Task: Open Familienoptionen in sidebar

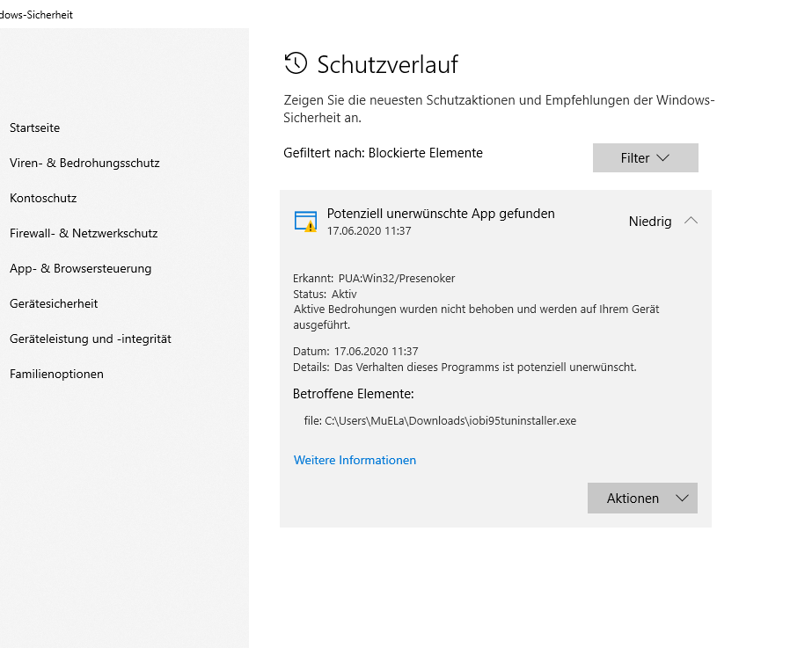Action: click(x=56, y=375)
